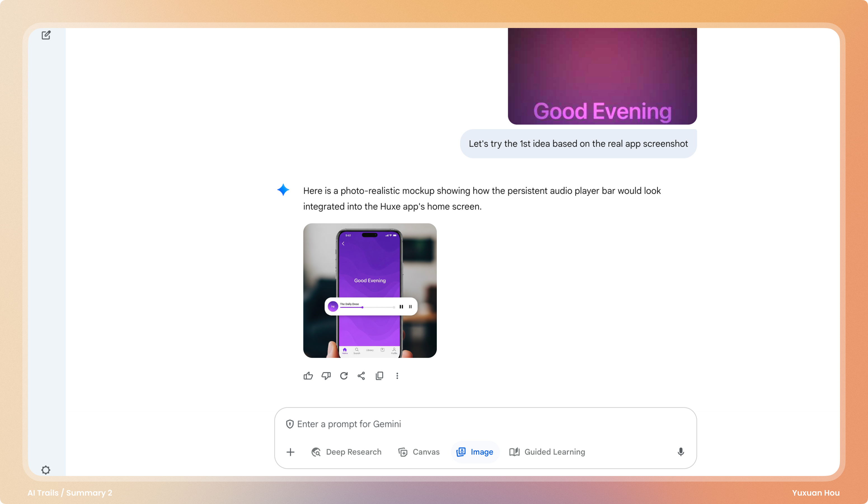This screenshot has height=504, width=868.
Task: Regenerate the response with redo icon
Action: click(x=343, y=376)
